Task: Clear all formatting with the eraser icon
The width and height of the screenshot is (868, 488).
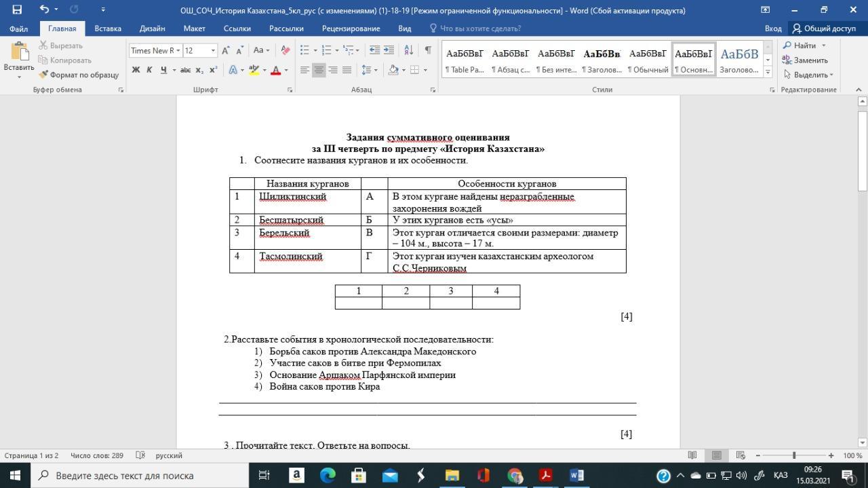Action: click(285, 50)
